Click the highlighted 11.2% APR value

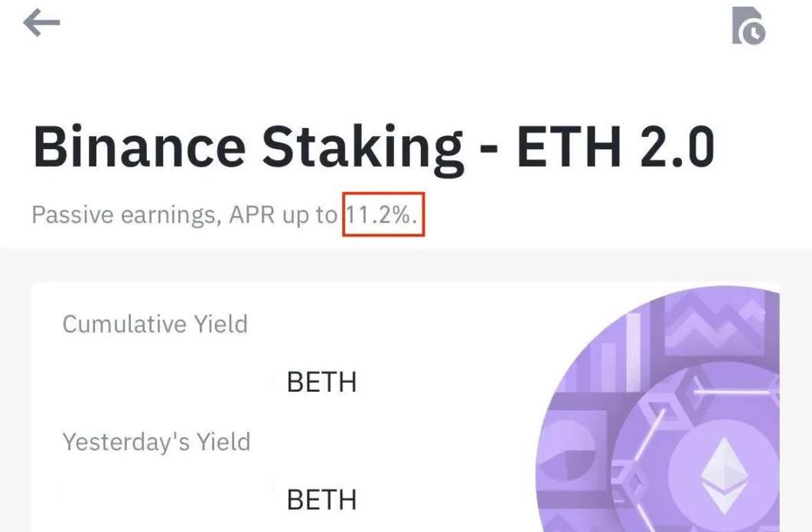pos(383,215)
